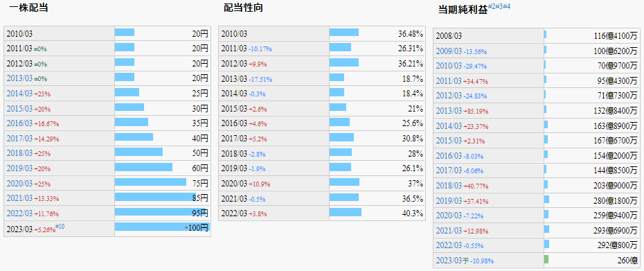Select the 60円 dividend value
The image size is (644, 271).
point(200,168)
